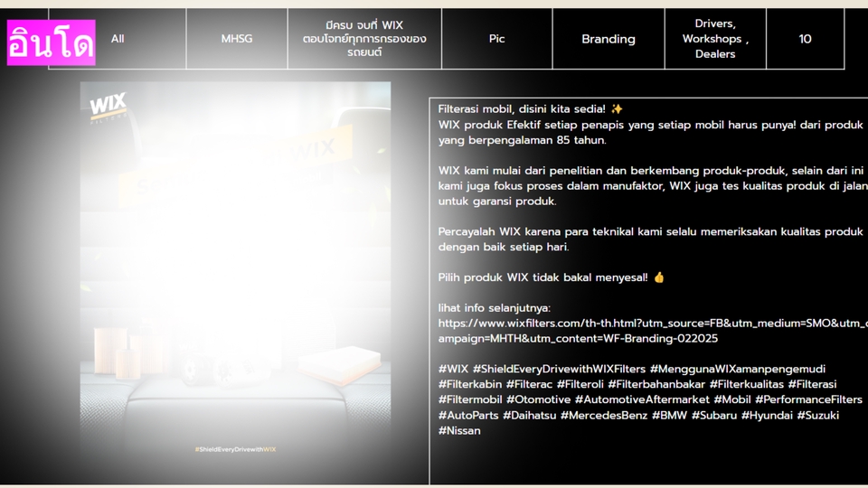Click 'yang berpengalaman 85 tahun.' line
Screen dimensions: 868x488
tap(522, 140)
